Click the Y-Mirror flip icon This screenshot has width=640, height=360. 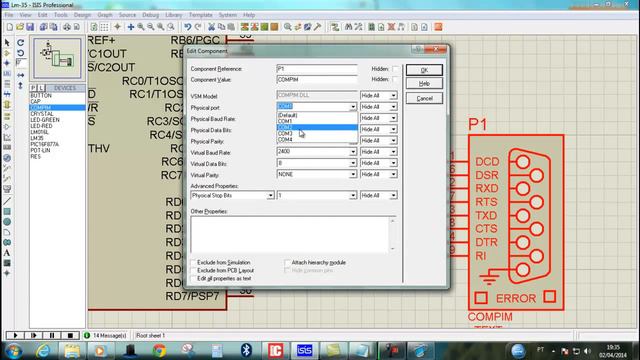point(20,86)
